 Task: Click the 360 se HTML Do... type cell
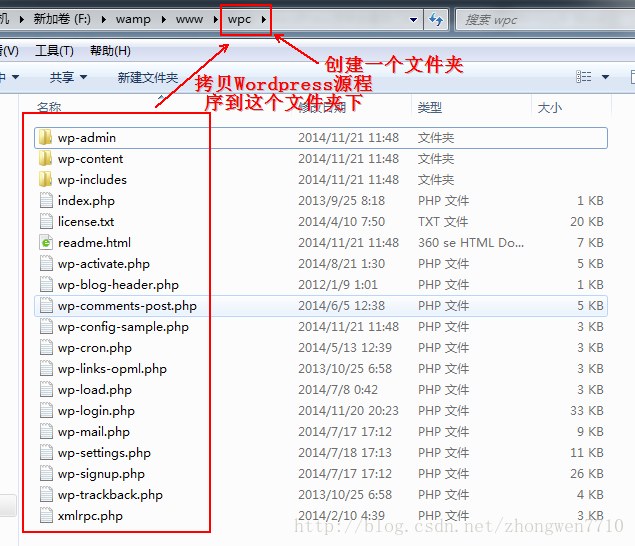pos(471,243)
